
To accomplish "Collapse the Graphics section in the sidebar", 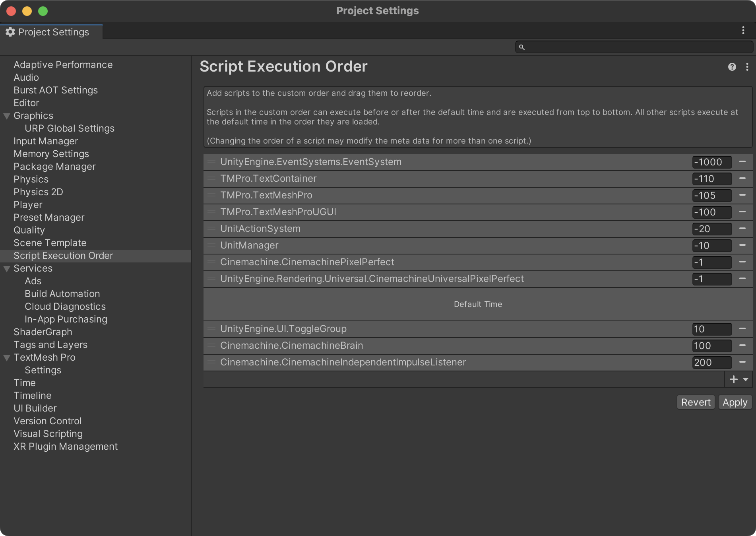I will [6, 116].
